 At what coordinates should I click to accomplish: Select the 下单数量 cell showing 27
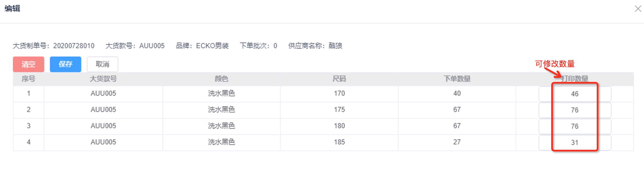pyautogui.click(x=457, y=142)
